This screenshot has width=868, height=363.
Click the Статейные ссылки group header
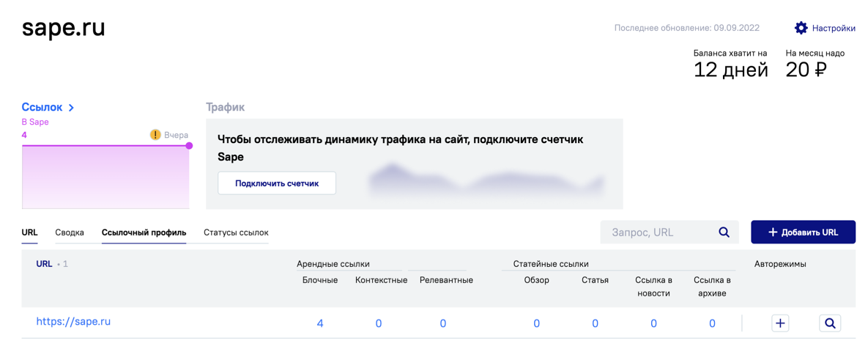(551, 264)
